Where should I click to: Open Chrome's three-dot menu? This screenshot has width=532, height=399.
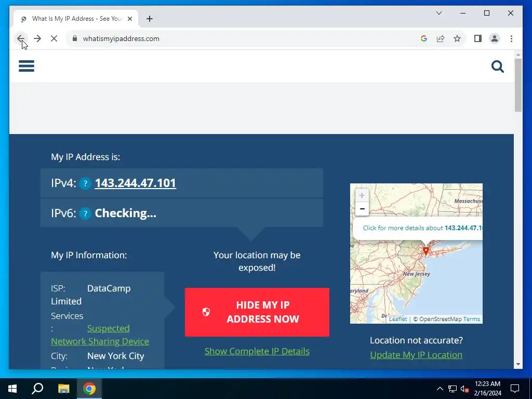[511, 38]
